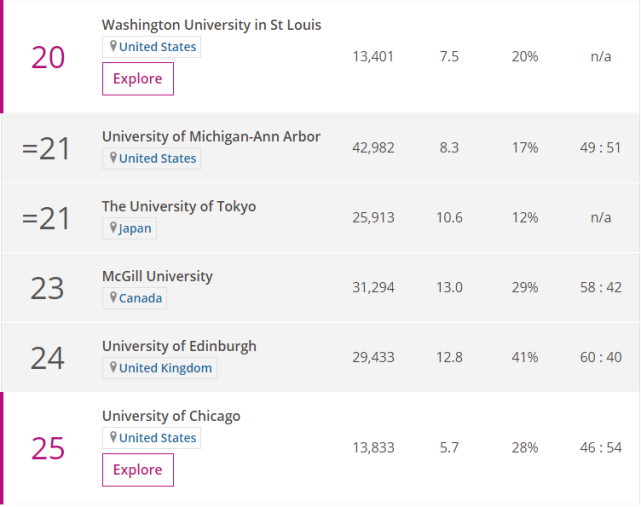Open McGill University link
641x507 pixels.
click(x=157, y=276)
